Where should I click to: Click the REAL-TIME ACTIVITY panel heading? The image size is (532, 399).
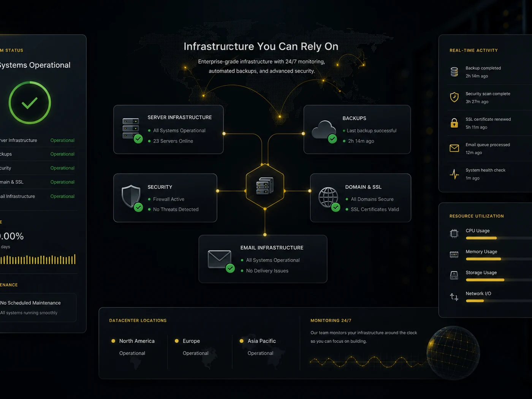click(473, 50)
